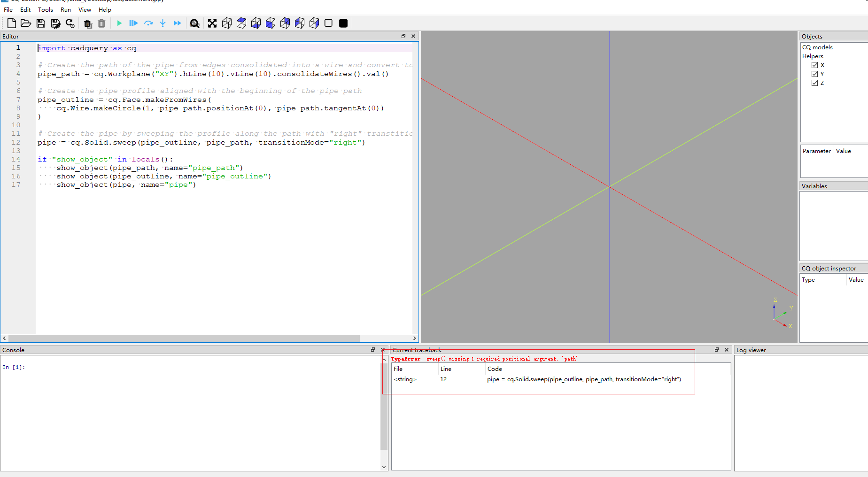Click the Step over debug icon
868x477 pixels.
[148, 23]
